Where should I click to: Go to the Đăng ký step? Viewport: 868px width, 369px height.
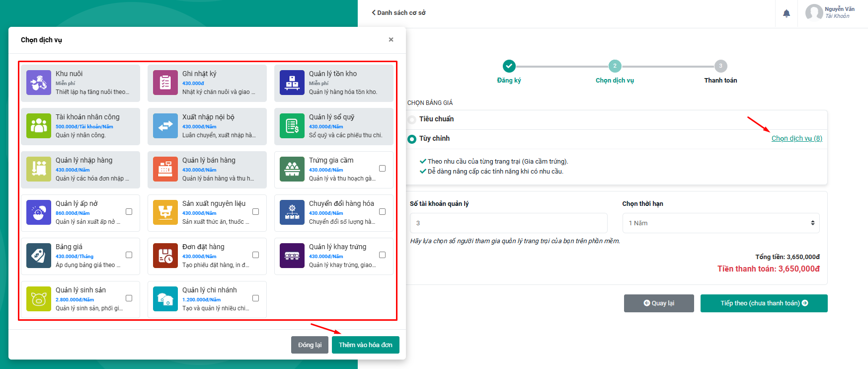tap(509, 66)
